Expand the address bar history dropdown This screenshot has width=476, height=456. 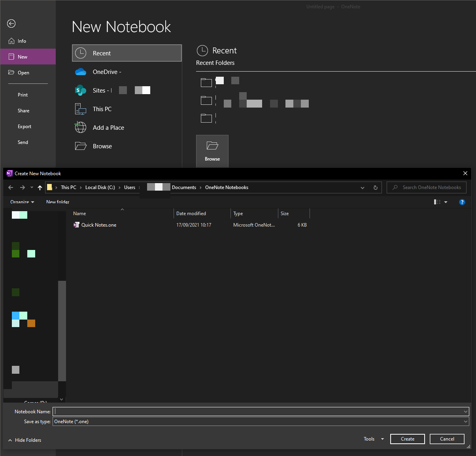point(363,188)
